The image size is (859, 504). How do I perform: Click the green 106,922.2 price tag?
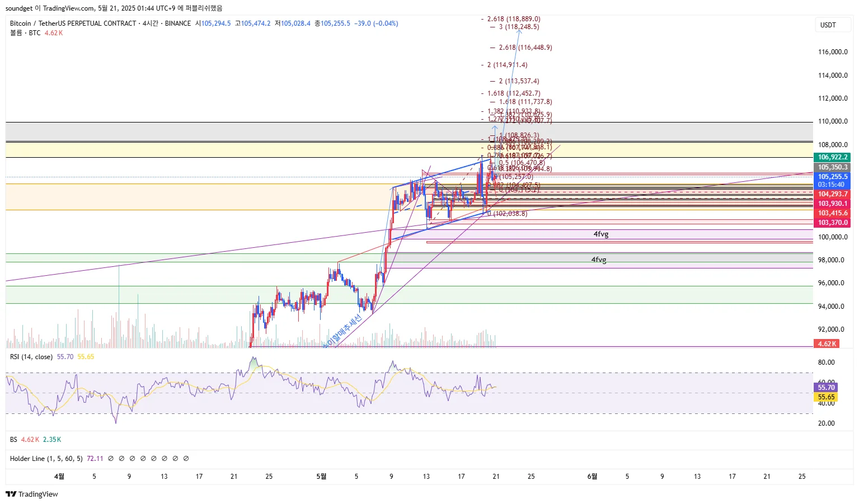833,157
